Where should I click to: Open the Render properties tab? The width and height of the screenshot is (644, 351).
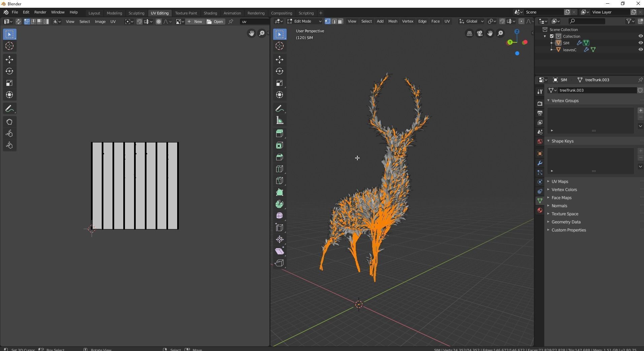pyautogui.click(x=540, y=104)
